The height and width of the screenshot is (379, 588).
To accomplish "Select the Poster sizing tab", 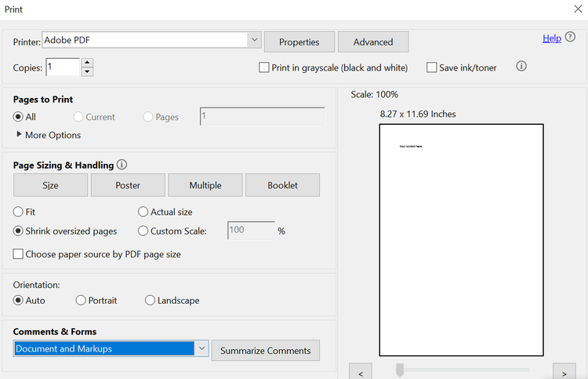I will tap(128, 185).
